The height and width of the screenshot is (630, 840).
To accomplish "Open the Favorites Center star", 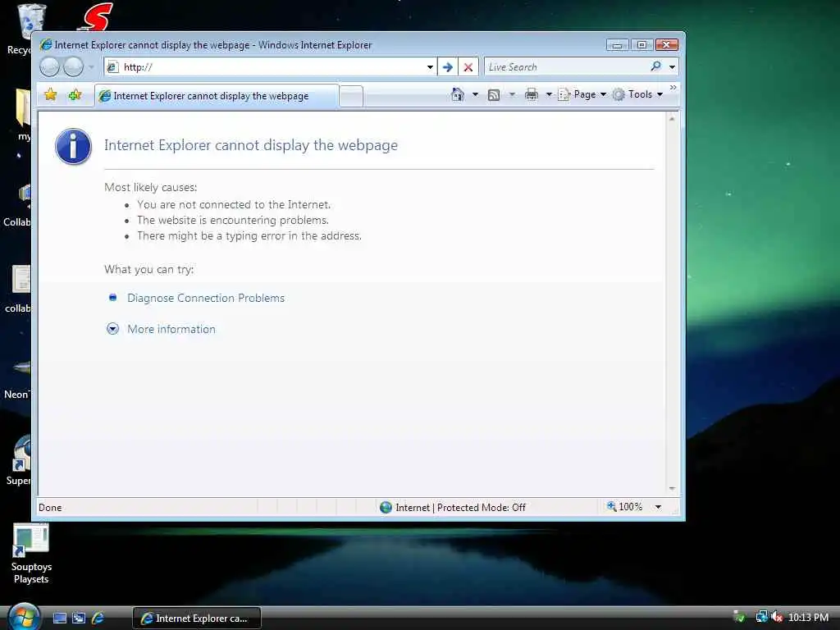I will [50, 95].
